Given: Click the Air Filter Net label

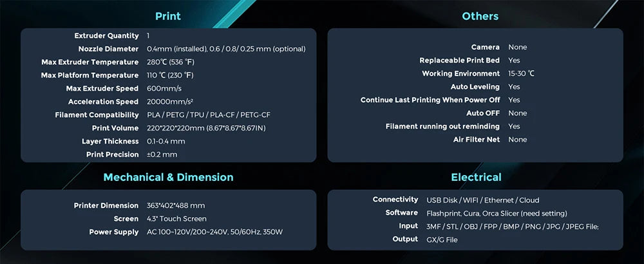Looking at the screenshot, I should pyautogui.click(x=476, y=140).
